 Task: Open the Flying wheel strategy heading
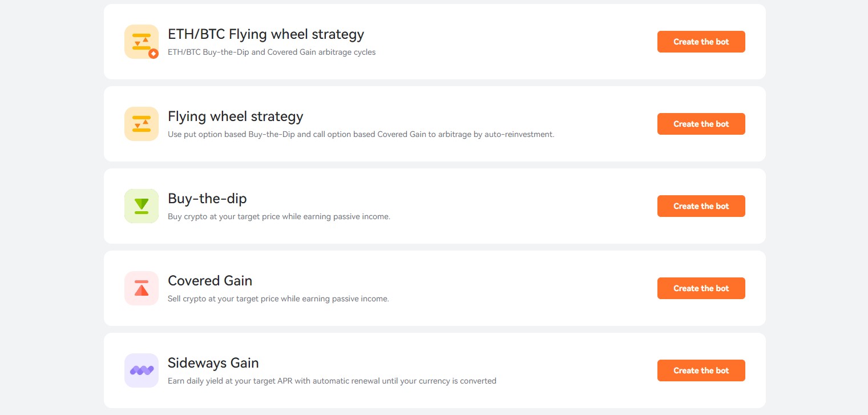[x=236, y=116]
